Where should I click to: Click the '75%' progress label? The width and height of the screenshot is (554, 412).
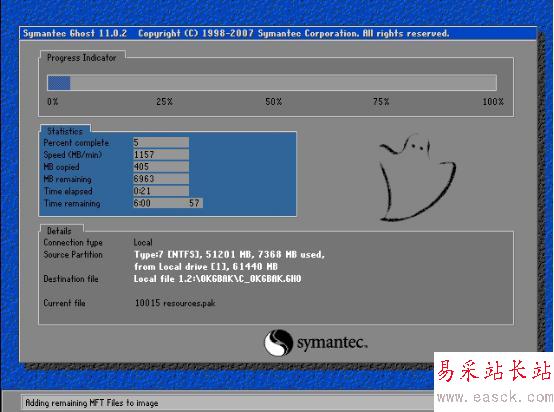click(x=381, y=102)
